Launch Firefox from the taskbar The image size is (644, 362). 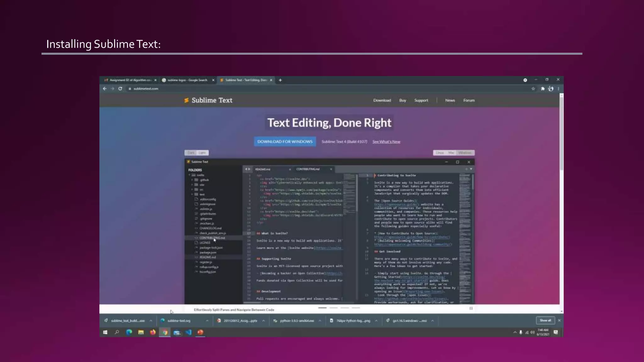(153, 332)
